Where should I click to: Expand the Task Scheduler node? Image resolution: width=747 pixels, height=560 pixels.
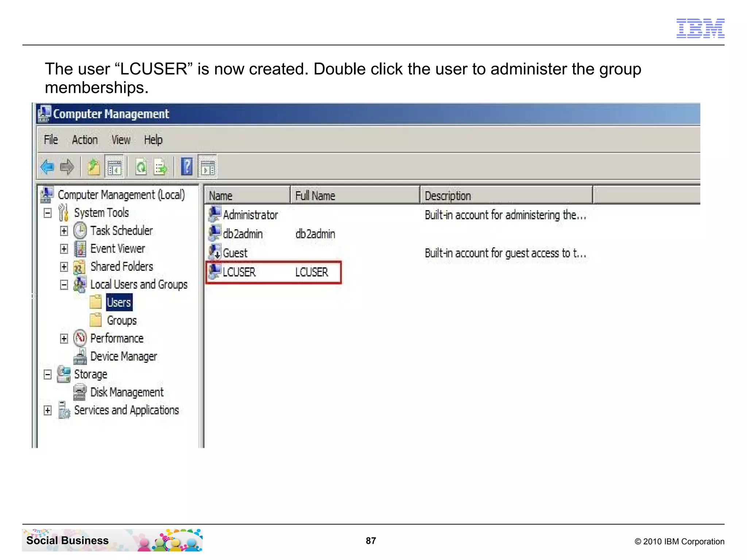click(x=64, y=231)
